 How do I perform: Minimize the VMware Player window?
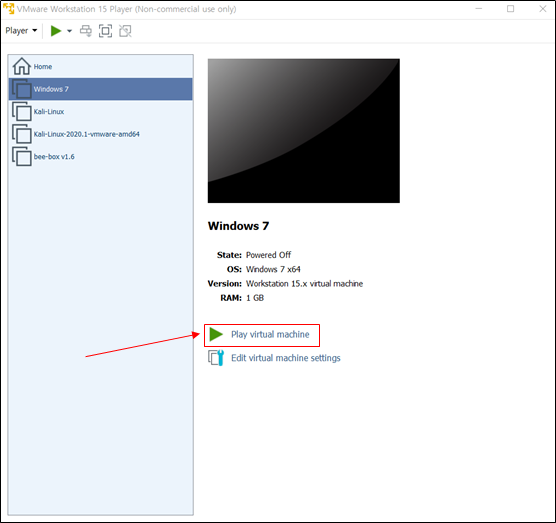479,9
